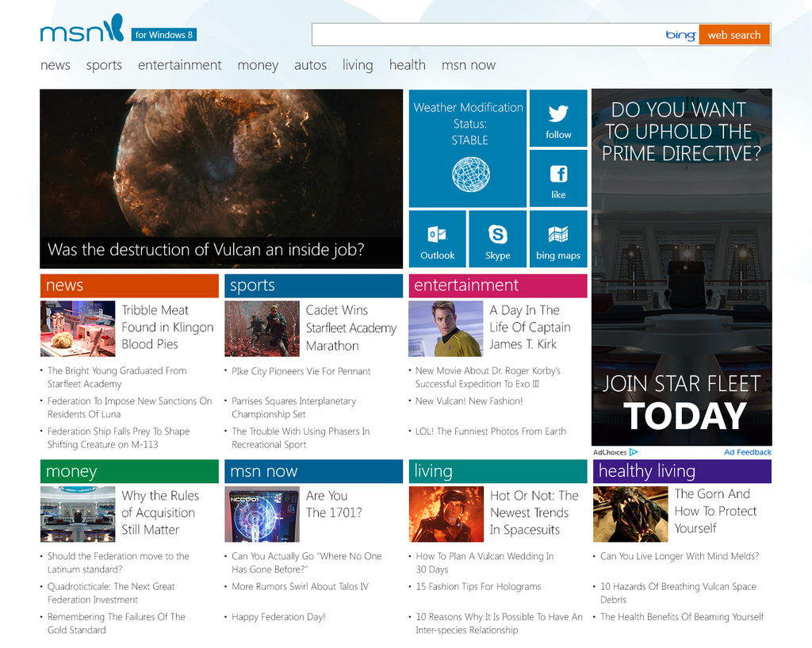
Task: Open the healthy living section header
Action: [682, 471]
